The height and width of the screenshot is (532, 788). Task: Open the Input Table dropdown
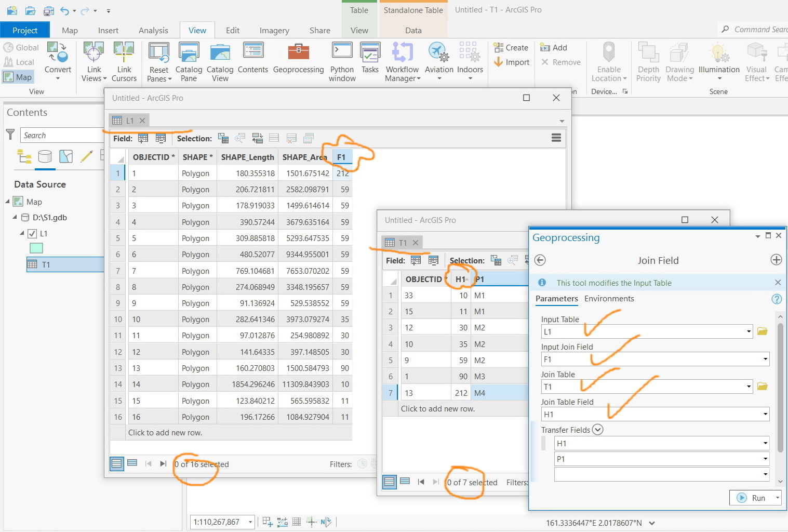[x=748, y=331]
